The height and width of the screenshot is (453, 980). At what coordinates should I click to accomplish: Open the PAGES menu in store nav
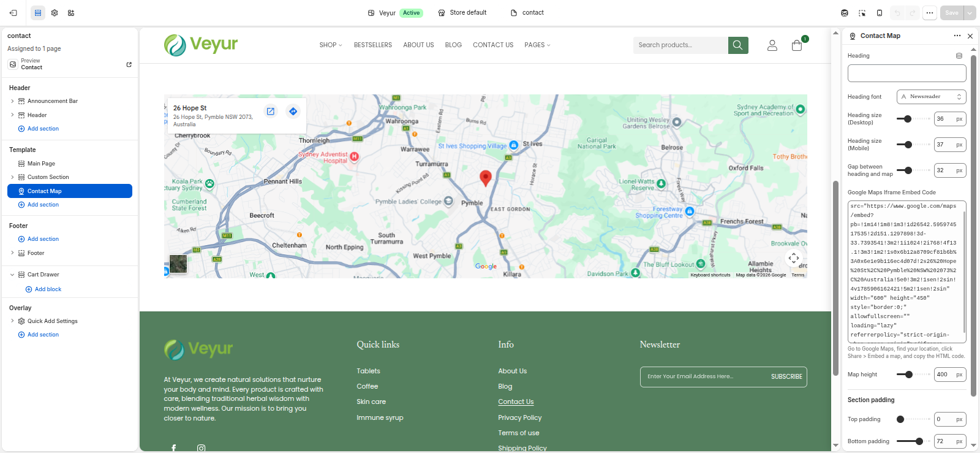click(537, 45)
